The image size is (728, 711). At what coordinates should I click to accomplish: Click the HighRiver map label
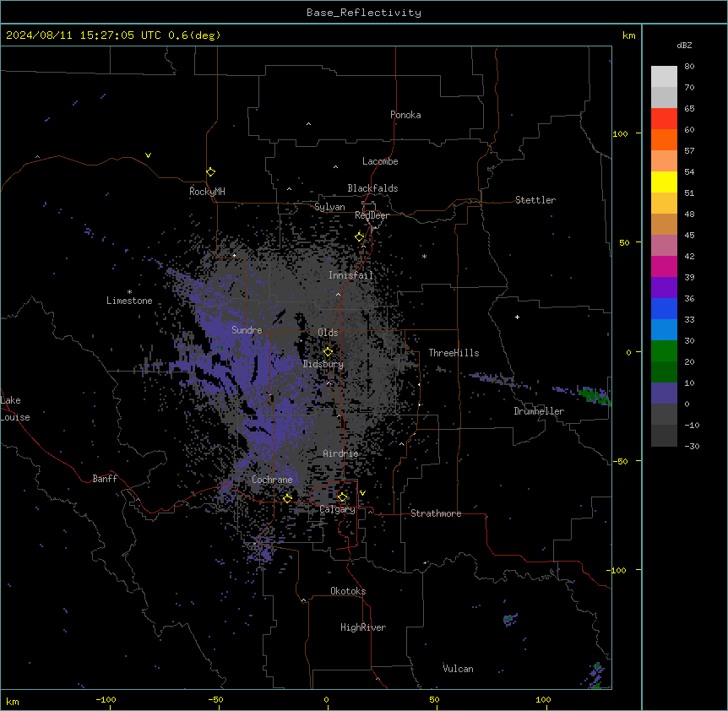(x=363, y=627)
